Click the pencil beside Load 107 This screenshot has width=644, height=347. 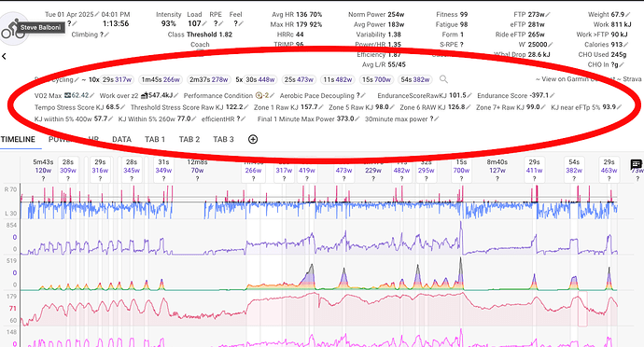click(x=204, y=24)
